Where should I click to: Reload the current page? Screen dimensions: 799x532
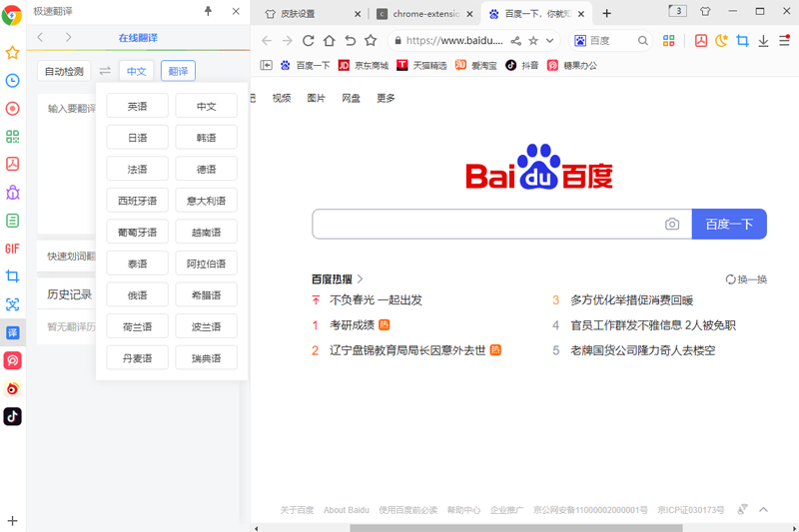coord(308,40)
